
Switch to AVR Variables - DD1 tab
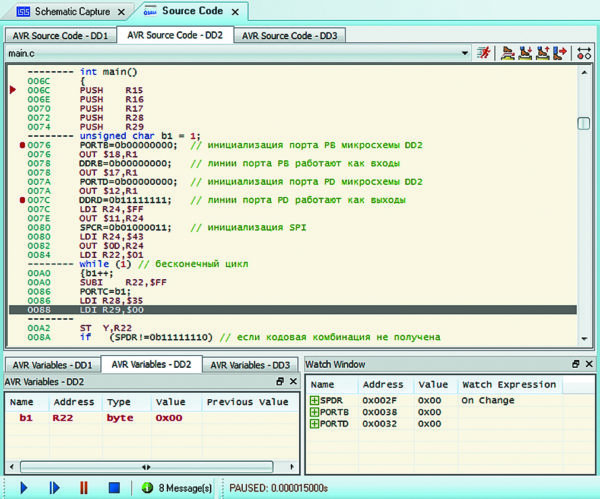pyautogui.click(x=52, y=365)
